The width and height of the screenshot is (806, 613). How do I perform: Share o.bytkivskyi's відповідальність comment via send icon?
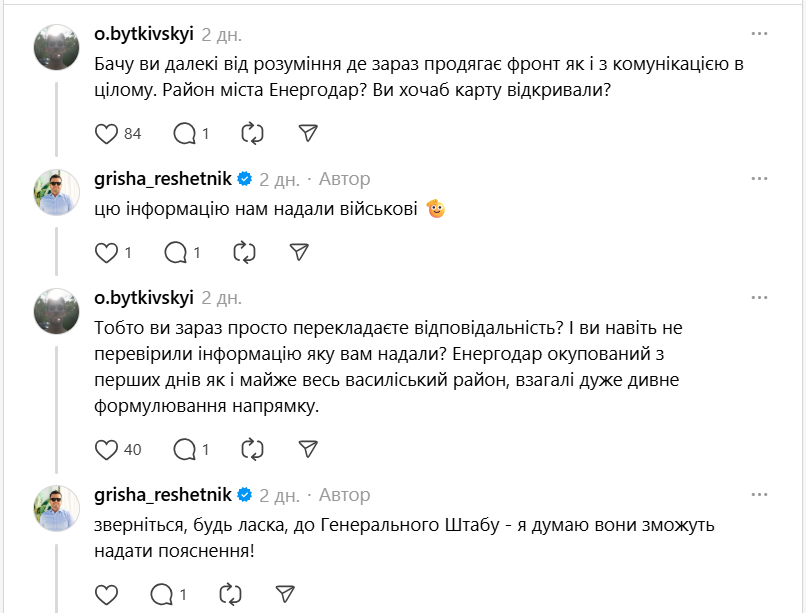click(x=308, y=449)
